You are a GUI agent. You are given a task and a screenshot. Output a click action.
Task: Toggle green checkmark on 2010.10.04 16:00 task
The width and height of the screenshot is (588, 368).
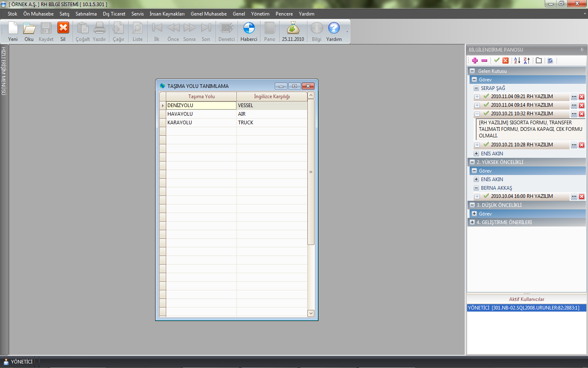coord(486,196)
